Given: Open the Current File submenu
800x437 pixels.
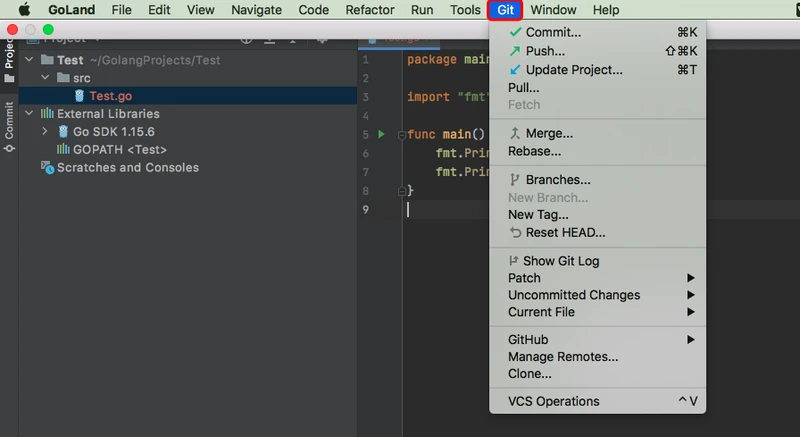Looking at the screenshot, I should pyautogui.click(x=597, y=312).
